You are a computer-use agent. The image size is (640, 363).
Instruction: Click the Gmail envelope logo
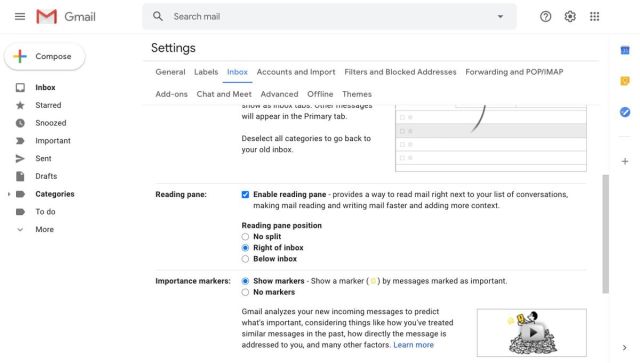point(47,17)
